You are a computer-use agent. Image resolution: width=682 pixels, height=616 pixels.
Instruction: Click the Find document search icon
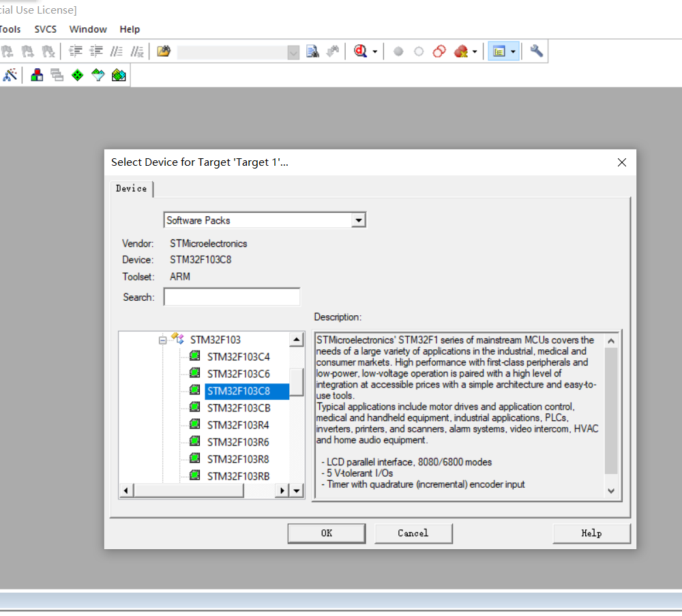(x=312, y=51)
